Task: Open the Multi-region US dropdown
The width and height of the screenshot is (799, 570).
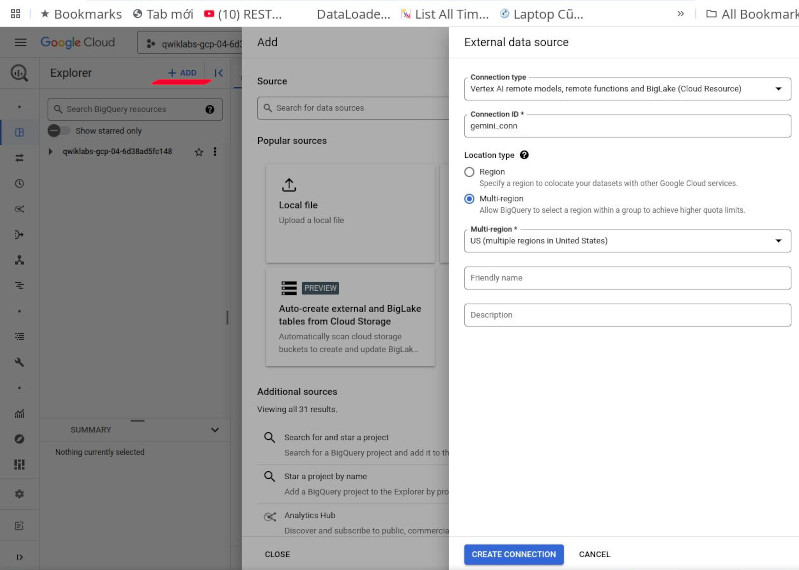Action: click(x=627, y=240)
